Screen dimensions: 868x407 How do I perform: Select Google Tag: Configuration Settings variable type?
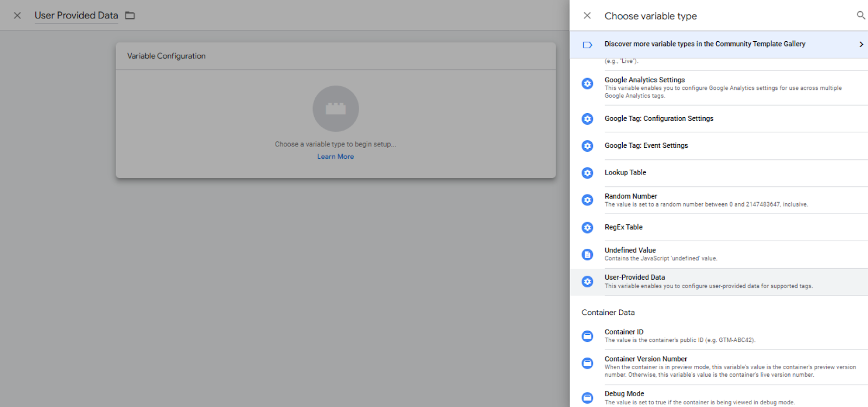pyautogui.click(x=659, y=119)
